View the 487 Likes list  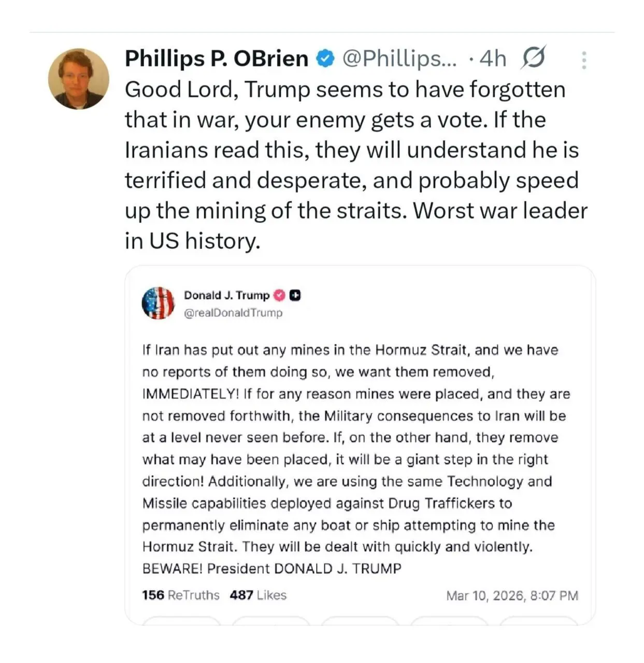(x=258, y=595)
